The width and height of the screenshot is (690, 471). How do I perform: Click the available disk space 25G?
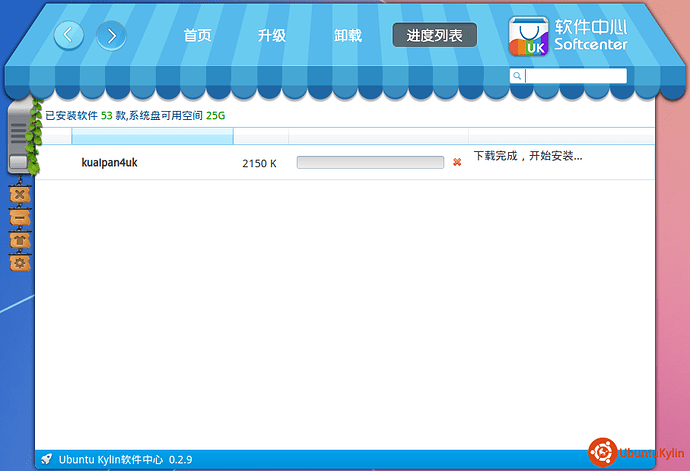(216, 116)
